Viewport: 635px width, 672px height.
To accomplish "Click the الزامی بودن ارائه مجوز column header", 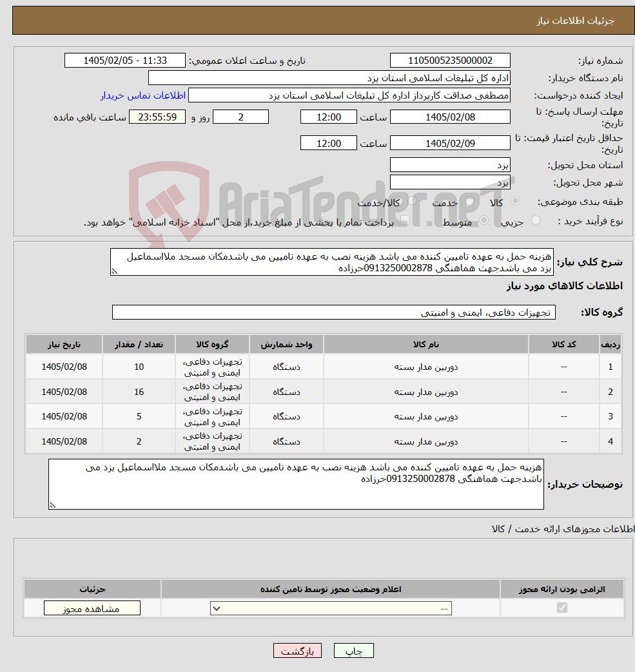I will point(562,590).
